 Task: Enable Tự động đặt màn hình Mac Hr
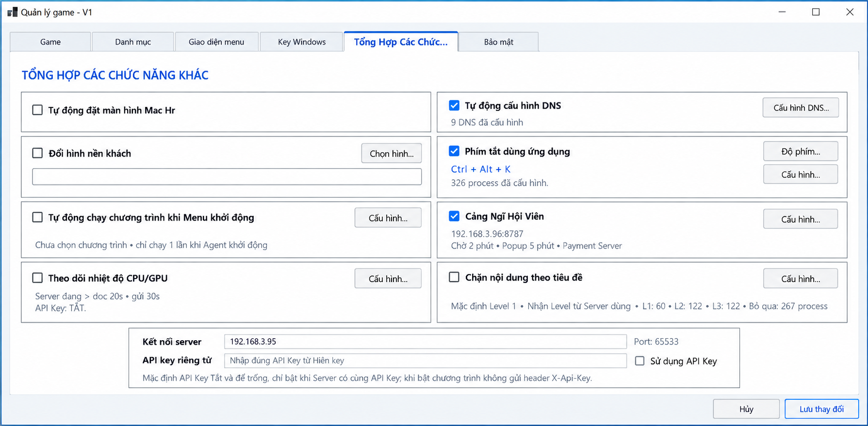(x=37, y=110)
